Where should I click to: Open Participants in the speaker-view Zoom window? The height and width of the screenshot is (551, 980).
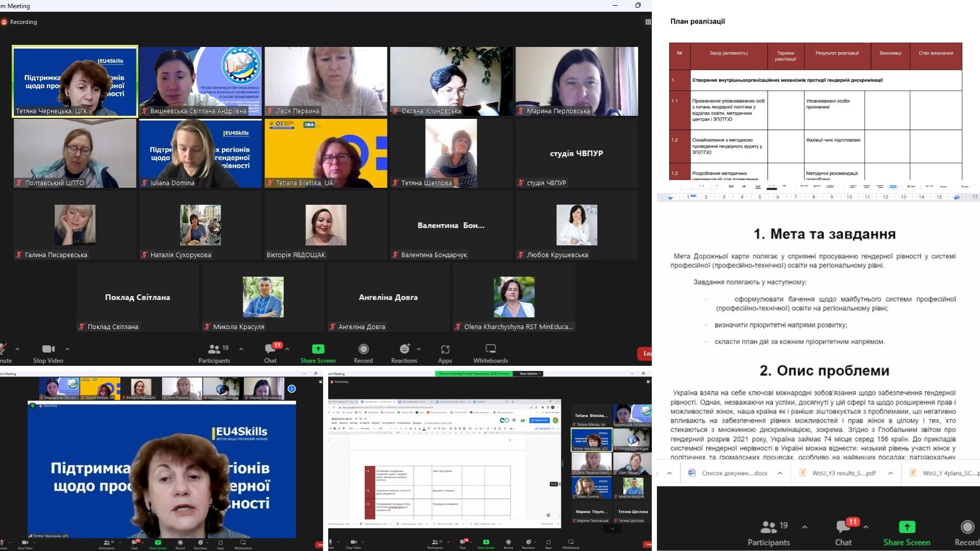[107, 544]
